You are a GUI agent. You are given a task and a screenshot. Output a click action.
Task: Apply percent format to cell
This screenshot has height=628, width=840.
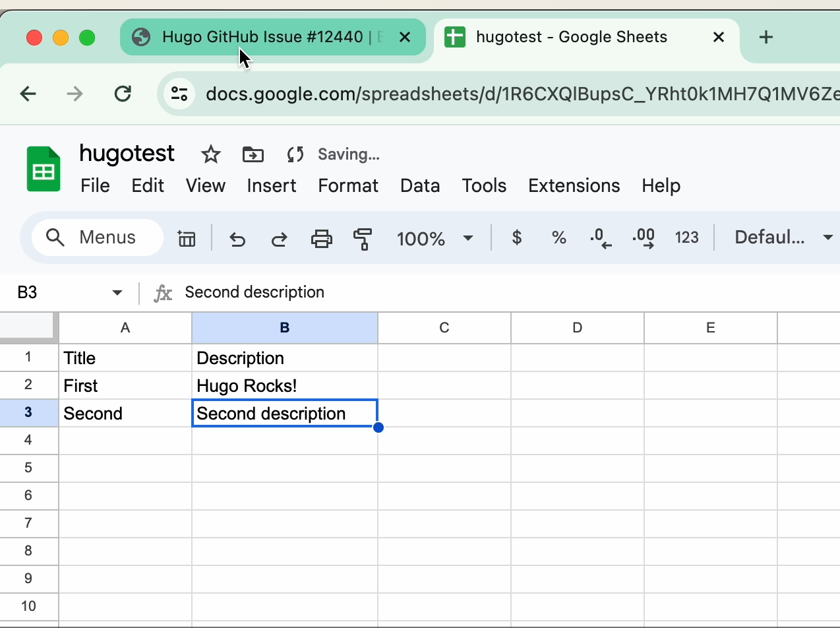click(558, 238)
